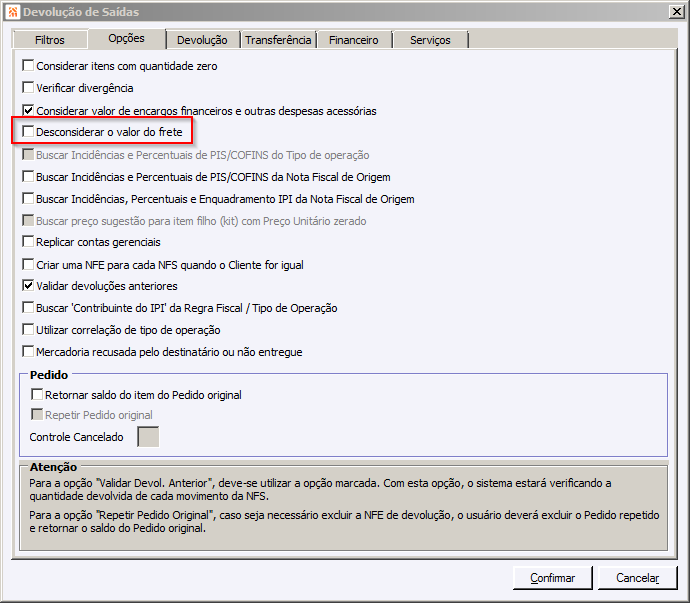The width and height of the screenshot is (690, 603).
Task: Click the Confirmar button
Action: pos(553,578)
